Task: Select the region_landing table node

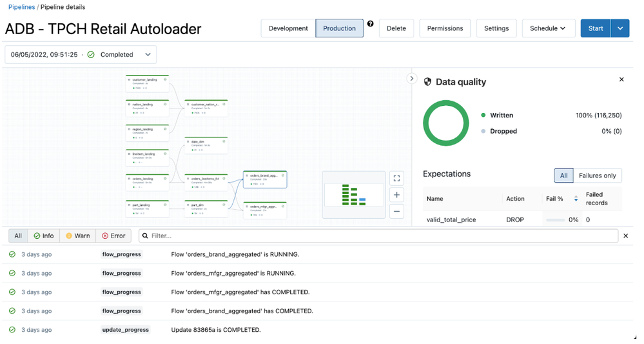Action: (x=147, y=133)
